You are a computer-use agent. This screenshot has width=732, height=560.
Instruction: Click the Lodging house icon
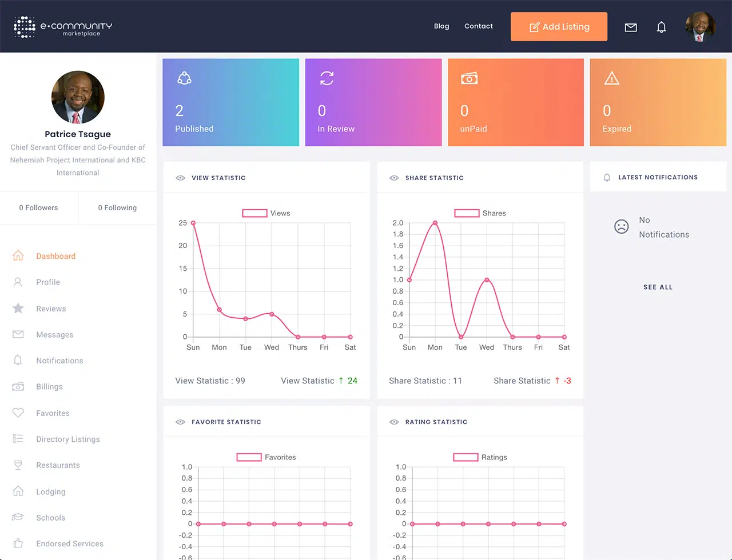pos(18,491)
